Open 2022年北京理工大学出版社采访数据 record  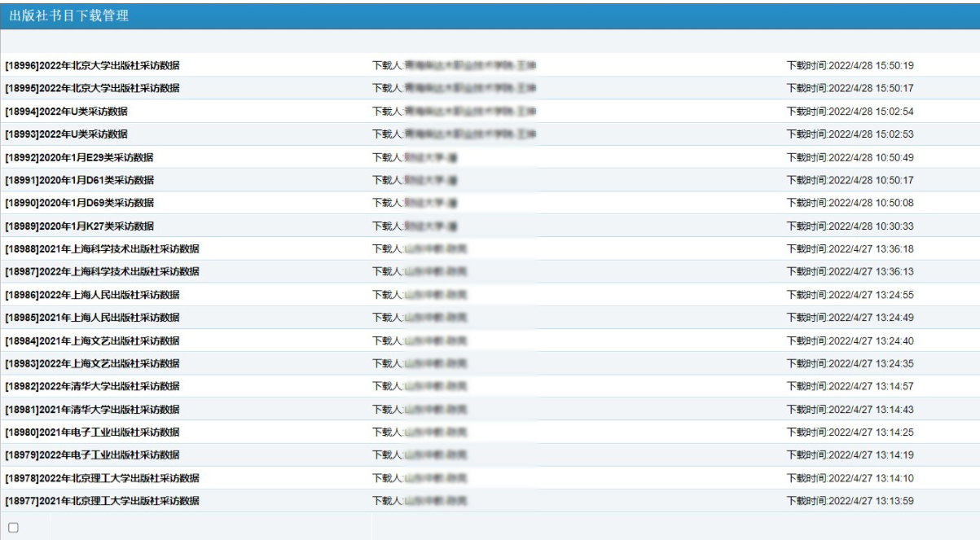102,478
